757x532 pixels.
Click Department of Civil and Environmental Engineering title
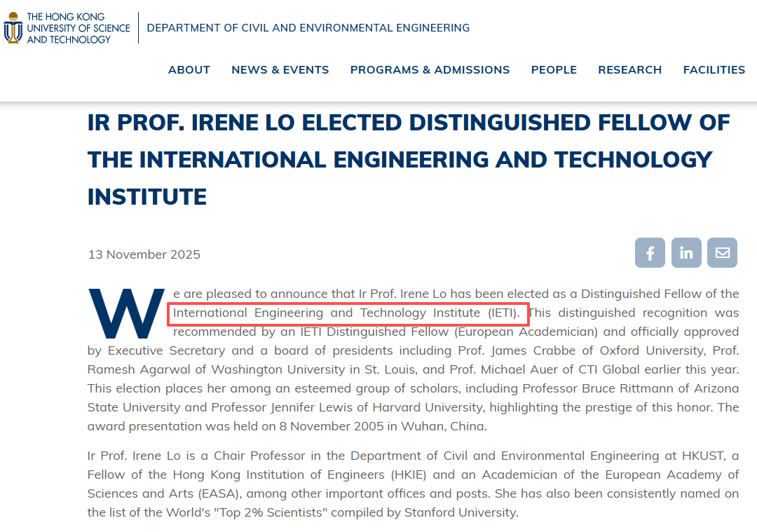(x=308, y=28)
